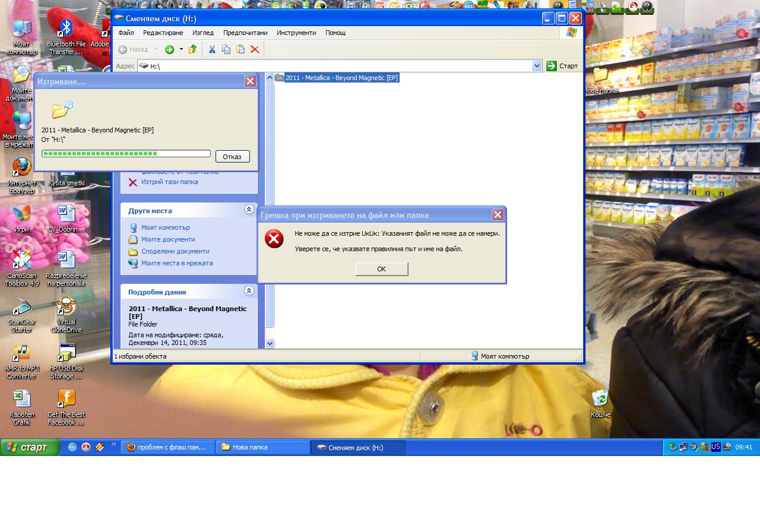The height and width of the screenshot is (532, 760).
Task: Open the address bar dropdown
Action: pyautogui.click(x=537, y=66)
